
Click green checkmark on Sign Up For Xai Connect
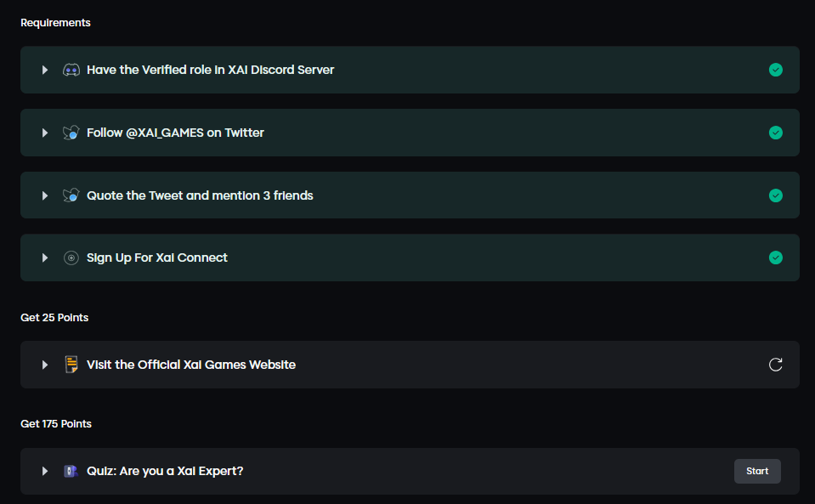[x=775, y=258]
